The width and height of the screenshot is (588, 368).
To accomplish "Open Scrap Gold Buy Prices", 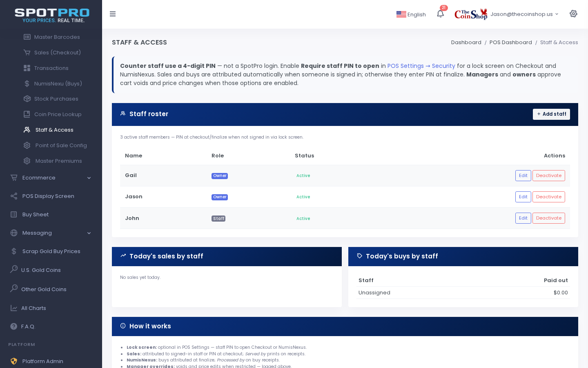I will [x=51, y=251].
